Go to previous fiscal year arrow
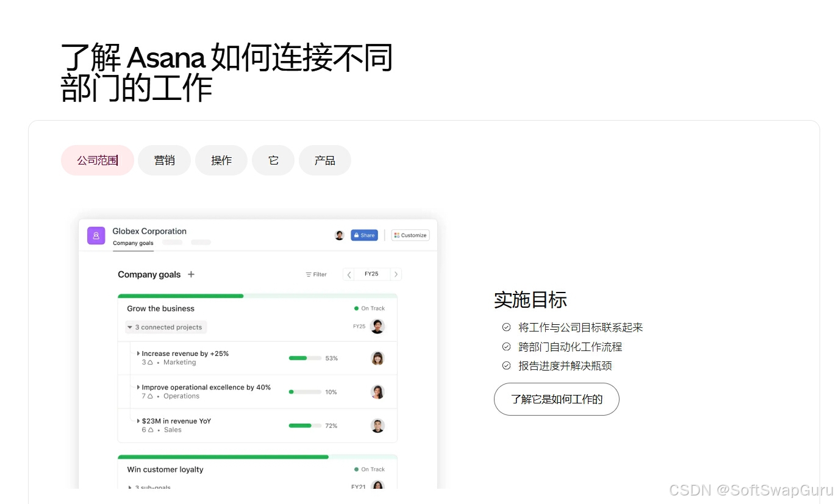836x504 pixels. tap(349, 274)
